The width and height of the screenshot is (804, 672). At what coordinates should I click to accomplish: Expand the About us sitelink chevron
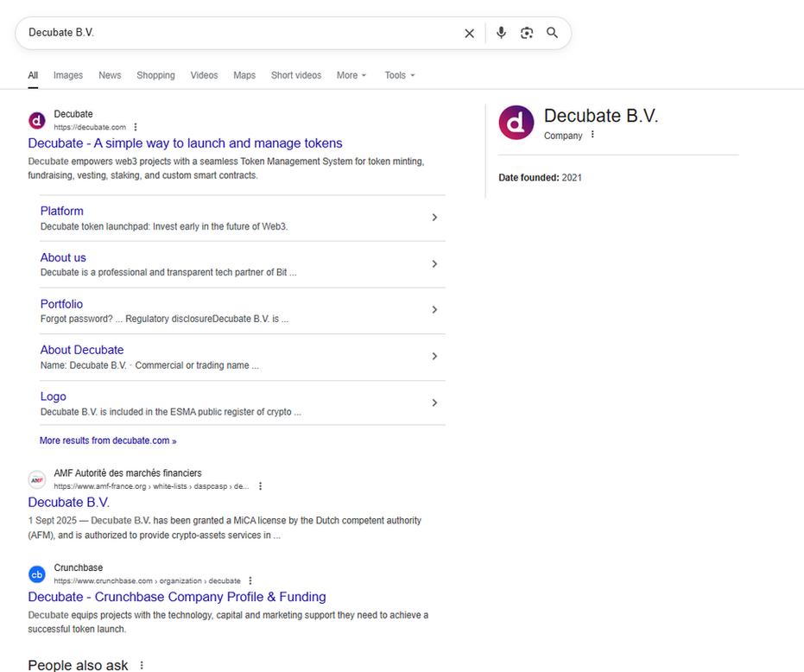point(434,263)
